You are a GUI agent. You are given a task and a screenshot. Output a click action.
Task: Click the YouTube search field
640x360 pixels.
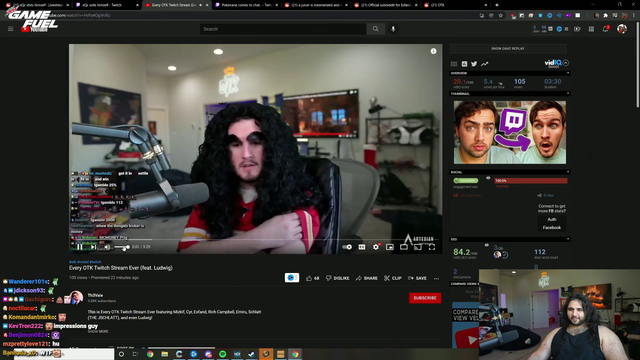pos(283,29)
